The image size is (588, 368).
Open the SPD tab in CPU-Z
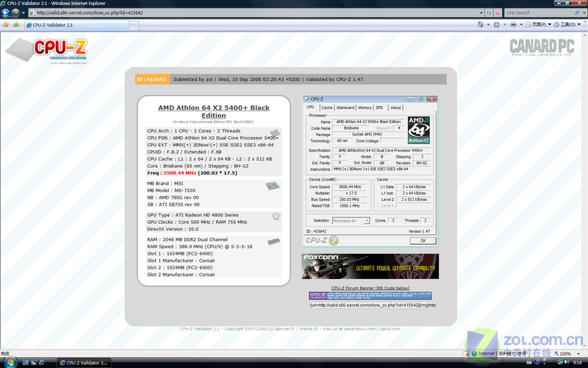(x=379, y=107)
